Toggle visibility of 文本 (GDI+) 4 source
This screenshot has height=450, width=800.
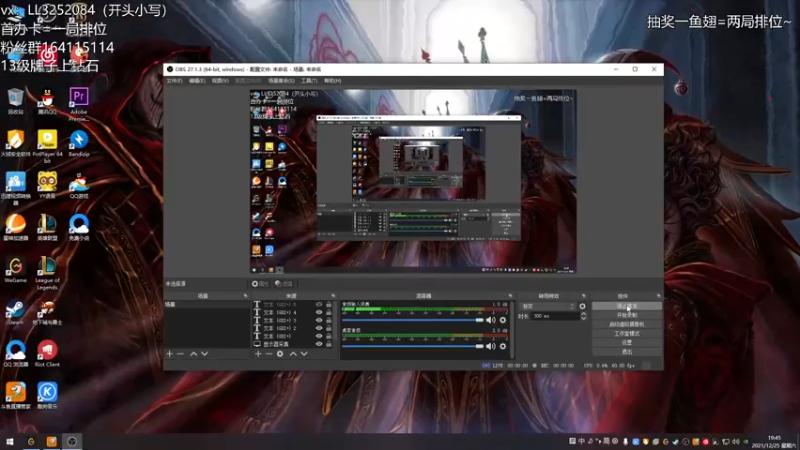click(x=319, y=312)
